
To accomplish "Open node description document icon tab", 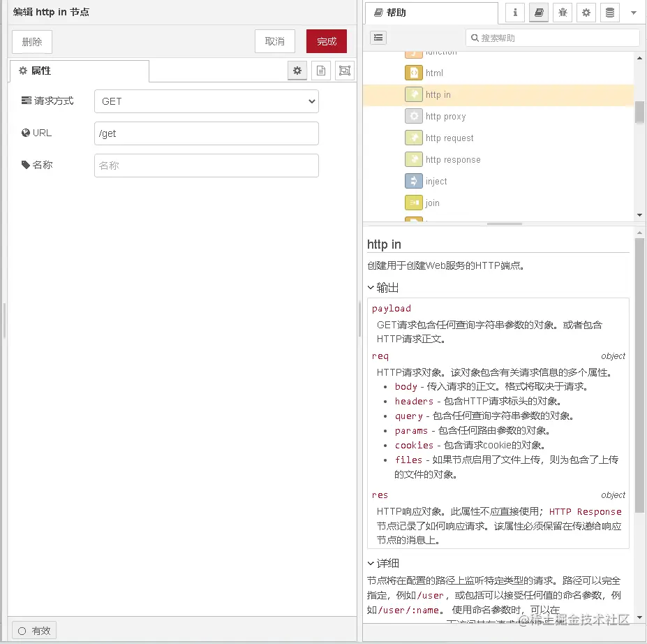I will coord(321,71).
